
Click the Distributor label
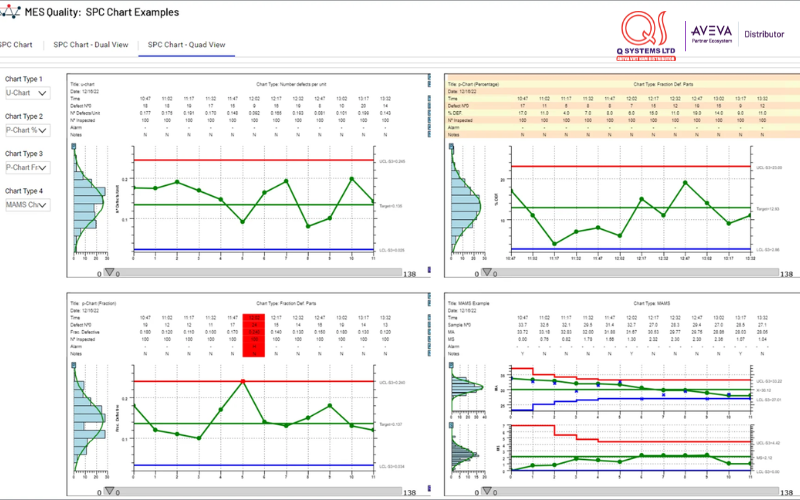pyautogui.click(x=764, y=34)
